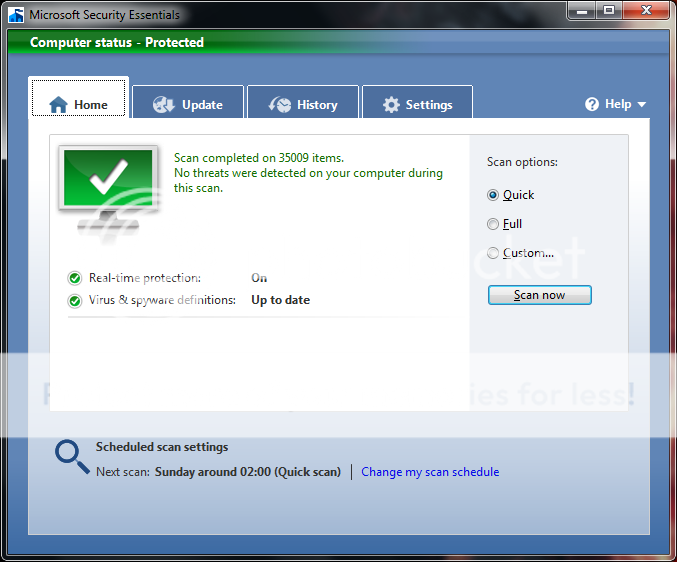Open the Settings tab
Viewport: 677px width, 562px height.
(x=418, y=102)
